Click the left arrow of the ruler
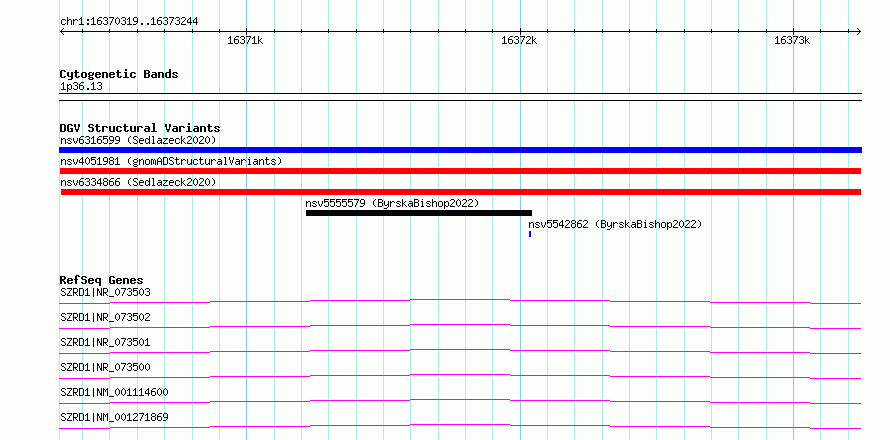This screenshot has height=440, width=890. click(x=62, y=31)
